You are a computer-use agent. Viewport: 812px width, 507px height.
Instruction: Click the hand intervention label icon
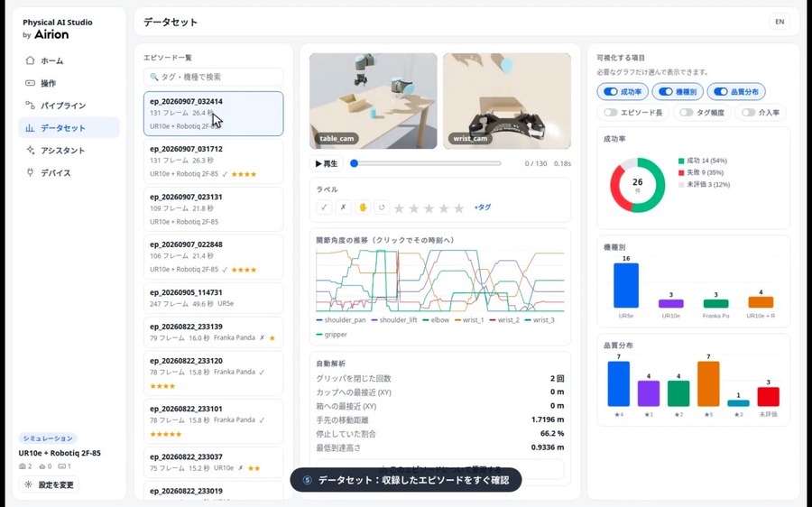363,207
